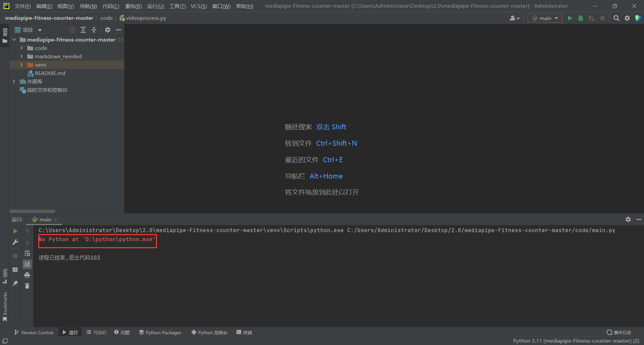The height and width of the screenshot is (345, 644).
Task: Expand the code folder
Action: pos(21,48)
